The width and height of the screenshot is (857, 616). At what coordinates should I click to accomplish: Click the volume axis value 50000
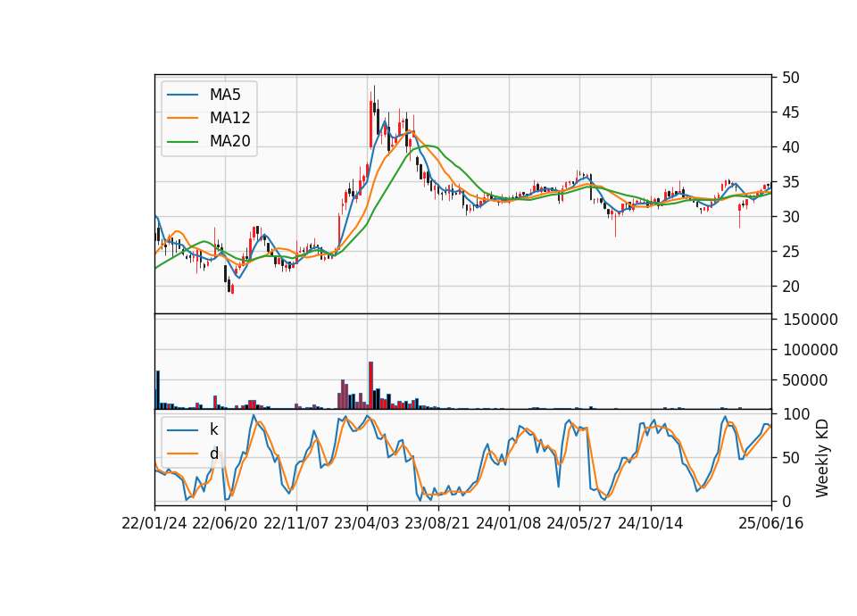pos(805,380)
